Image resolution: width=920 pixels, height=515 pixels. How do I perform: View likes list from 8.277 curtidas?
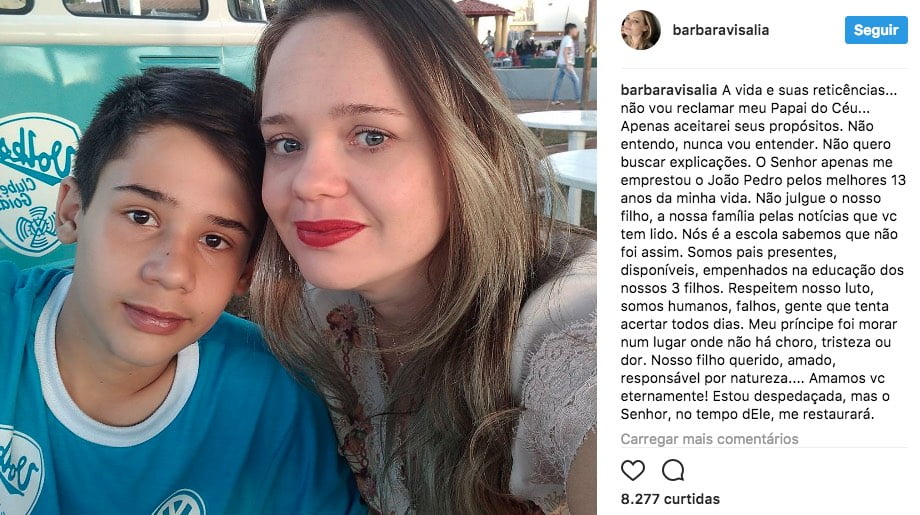point(670,499)
